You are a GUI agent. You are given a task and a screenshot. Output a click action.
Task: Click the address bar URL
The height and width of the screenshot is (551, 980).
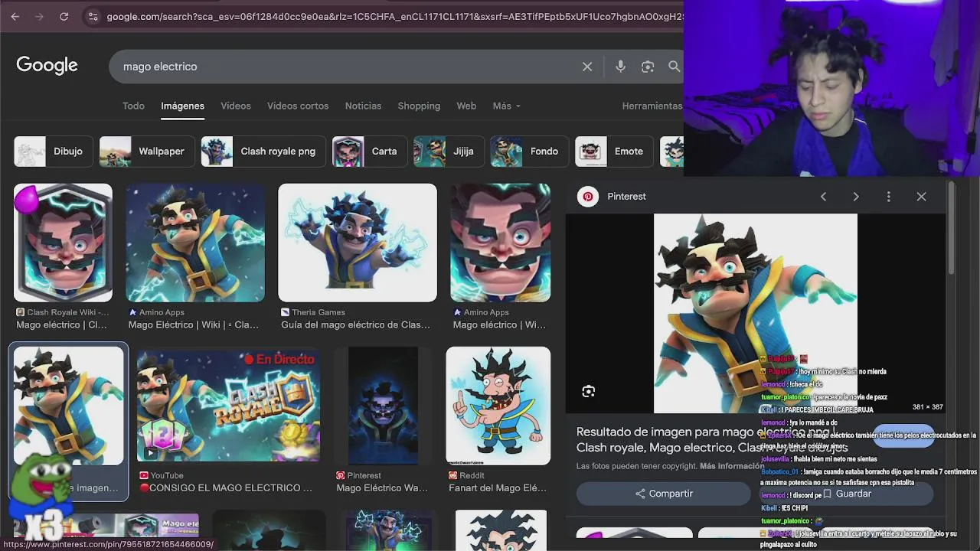[x=394, y=16]
